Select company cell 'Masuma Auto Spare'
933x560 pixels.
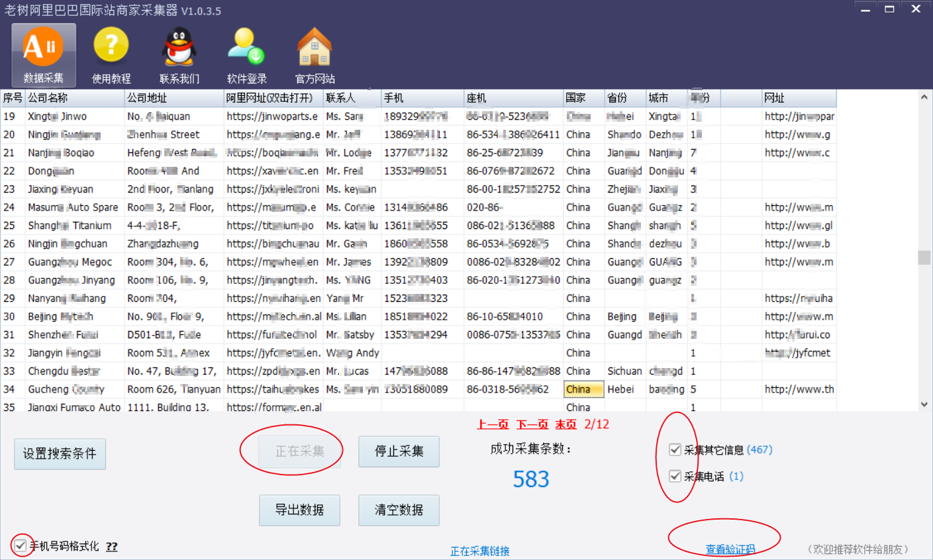(75, 207)
